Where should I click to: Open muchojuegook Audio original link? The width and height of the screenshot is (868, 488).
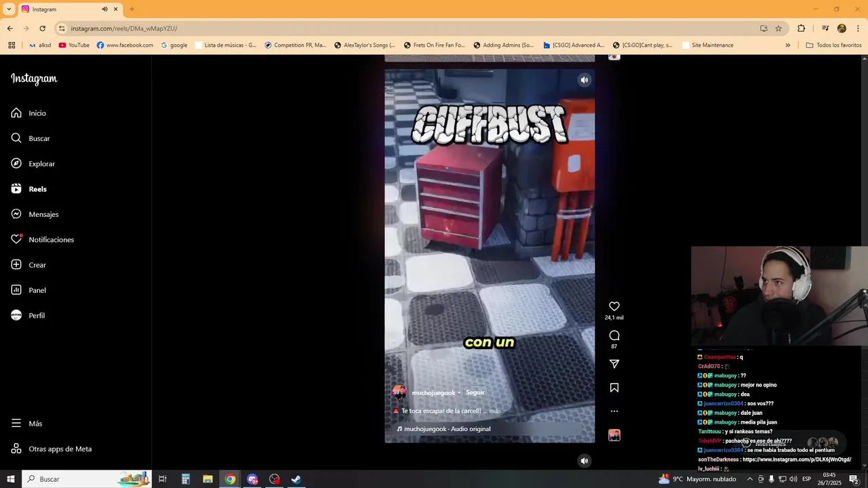pyautogui.click(x=447, y=429)
